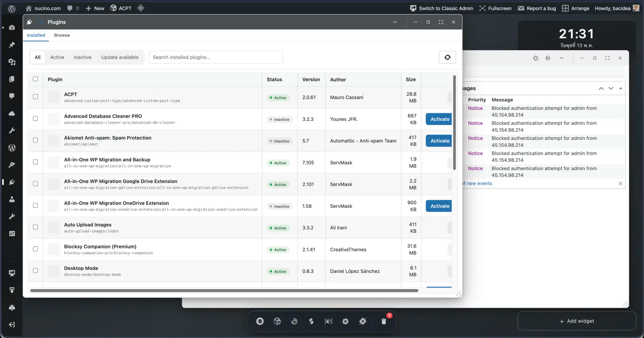This screenshot has width=644, height=338.
Task: Open the New content menu in admin bar
Action: (x=95, y=8)
